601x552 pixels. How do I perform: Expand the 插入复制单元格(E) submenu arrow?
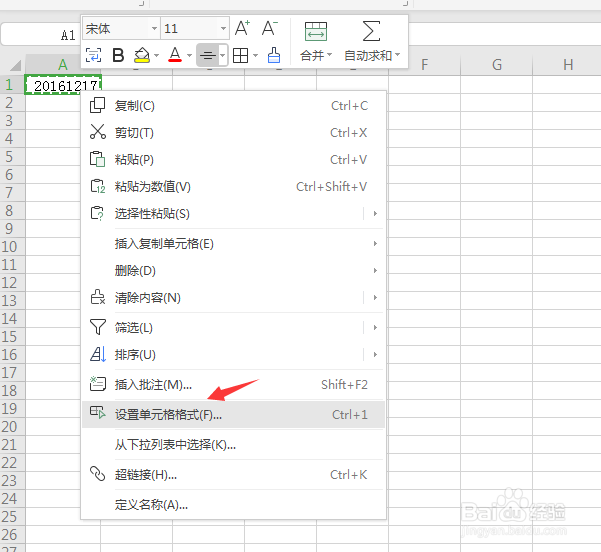pyautogui.click(x=375, y=243)
